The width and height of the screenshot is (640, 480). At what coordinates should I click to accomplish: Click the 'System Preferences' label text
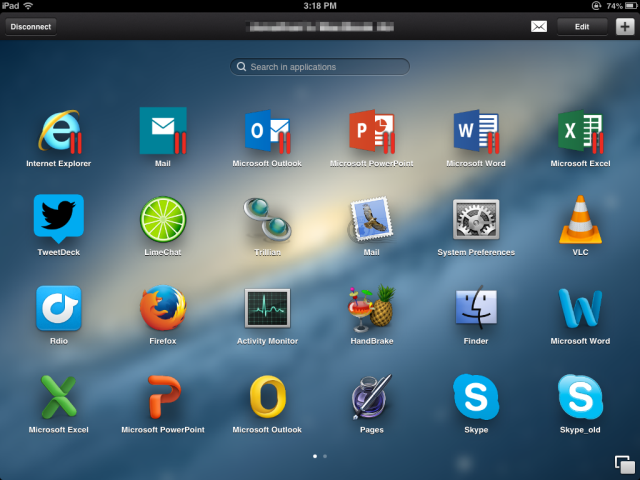(476, 253)
